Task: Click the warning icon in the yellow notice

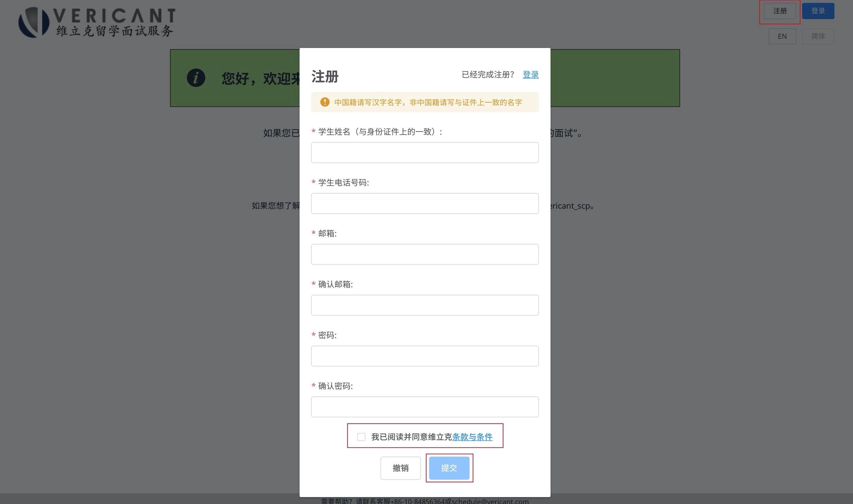Action: pyautogui.click(x=325, y=101)
